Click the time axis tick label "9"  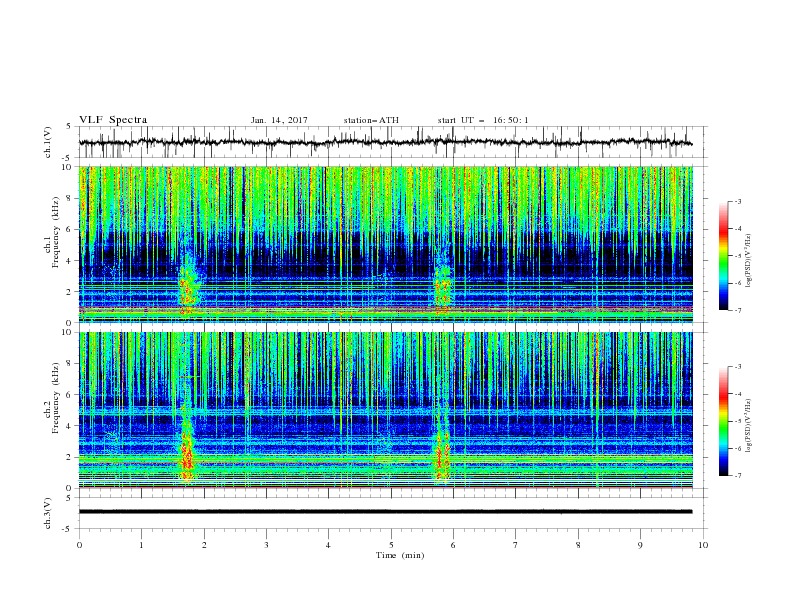point(640,545)
